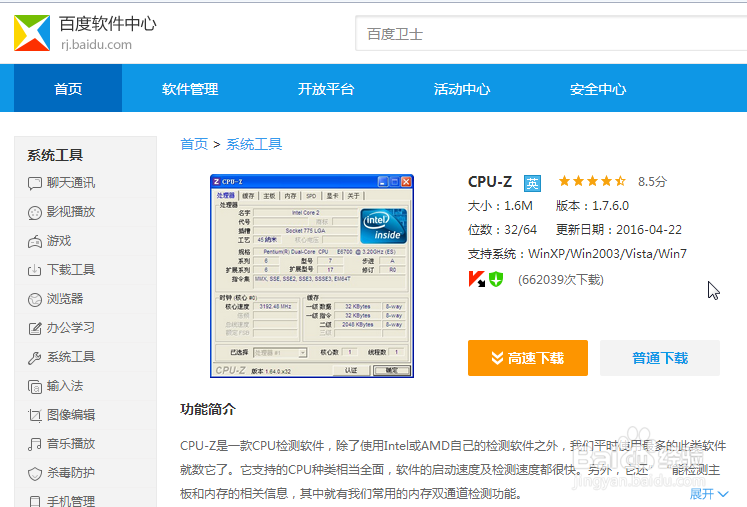Click the 普通下载 button

660,358
